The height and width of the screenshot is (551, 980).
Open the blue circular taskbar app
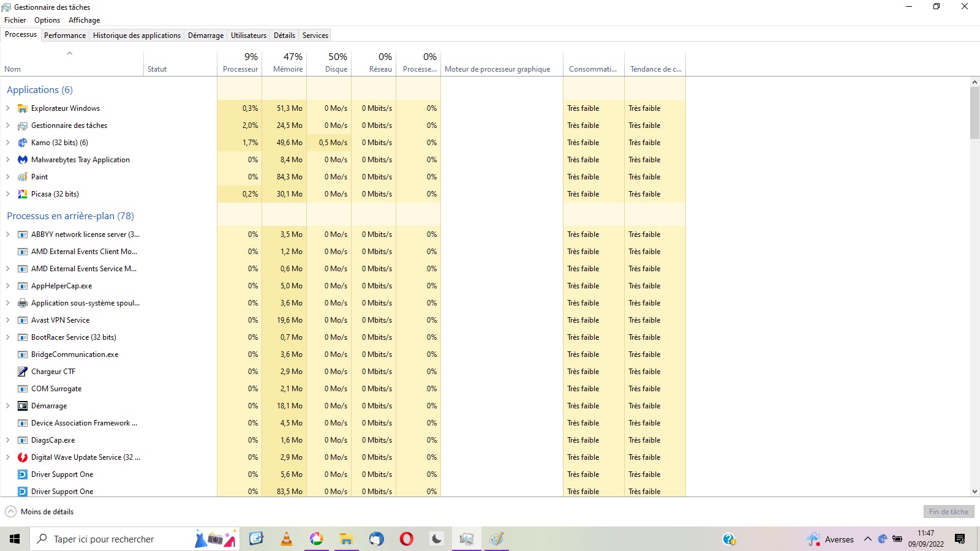coord(376,539)
